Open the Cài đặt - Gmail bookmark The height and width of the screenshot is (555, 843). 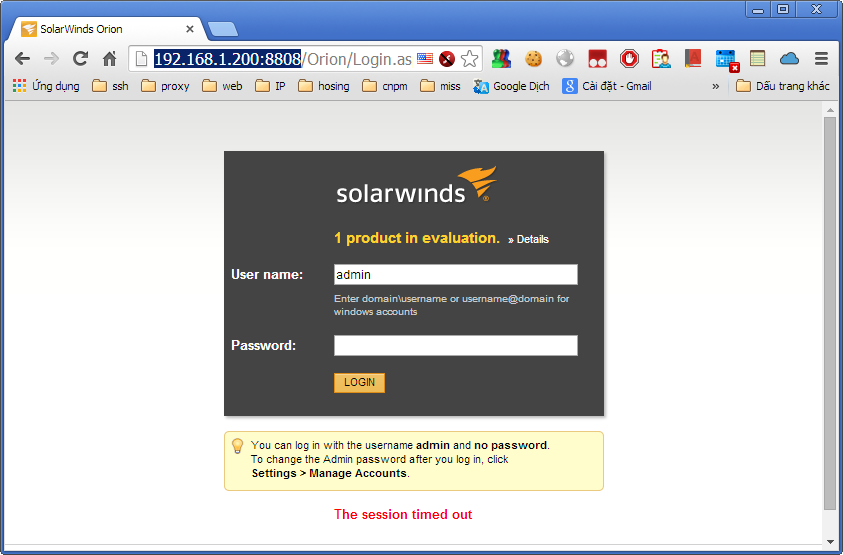coord(606,86)
